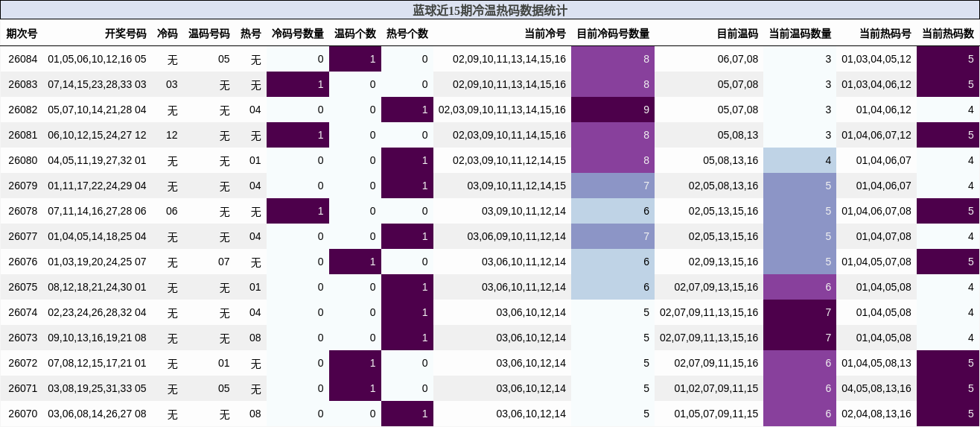Select current warm numbers 06,07,08
Image resolution: width=980 pixels, height=427 pixels.
pyautogui.click(x=738, y=59)
